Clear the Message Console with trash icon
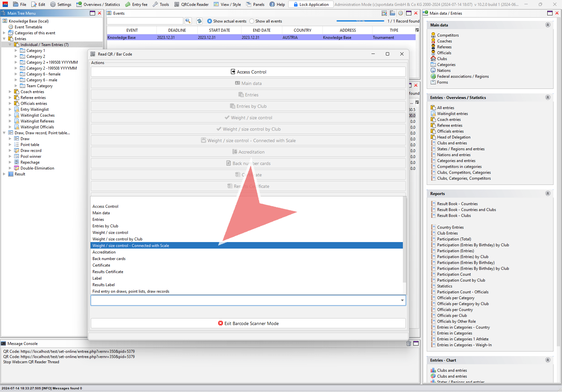The height and width of the screenshot is (392, 562). [408, 343]
